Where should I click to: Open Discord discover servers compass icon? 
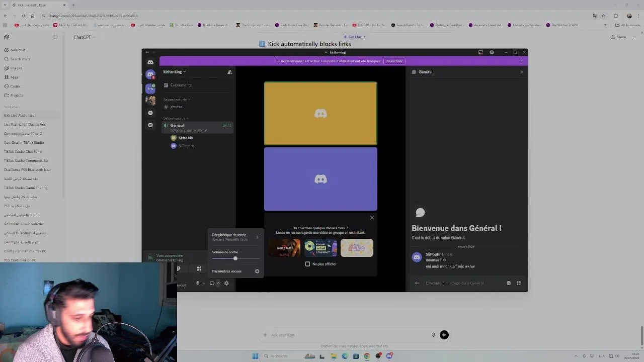pyautogui.click(x=150, y=125)
